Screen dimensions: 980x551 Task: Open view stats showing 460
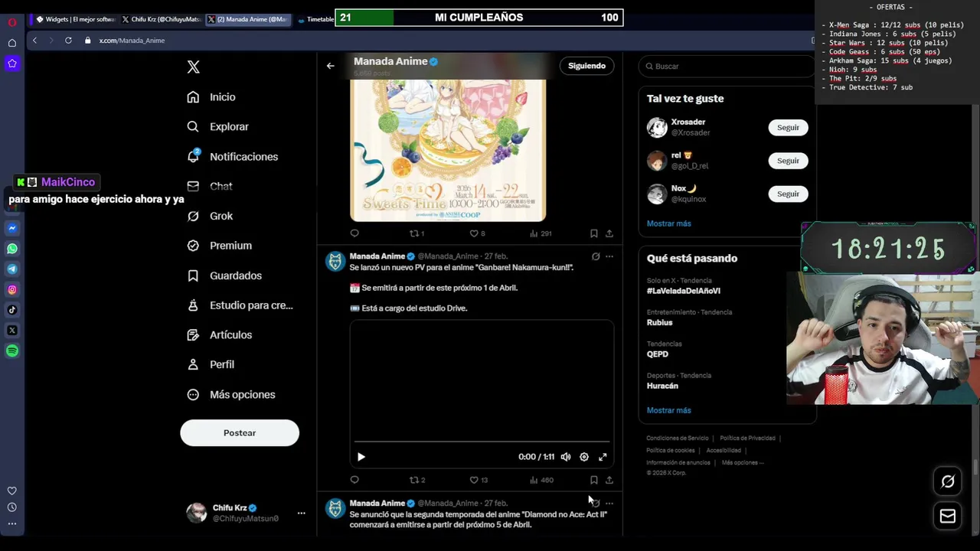(541, 480)
